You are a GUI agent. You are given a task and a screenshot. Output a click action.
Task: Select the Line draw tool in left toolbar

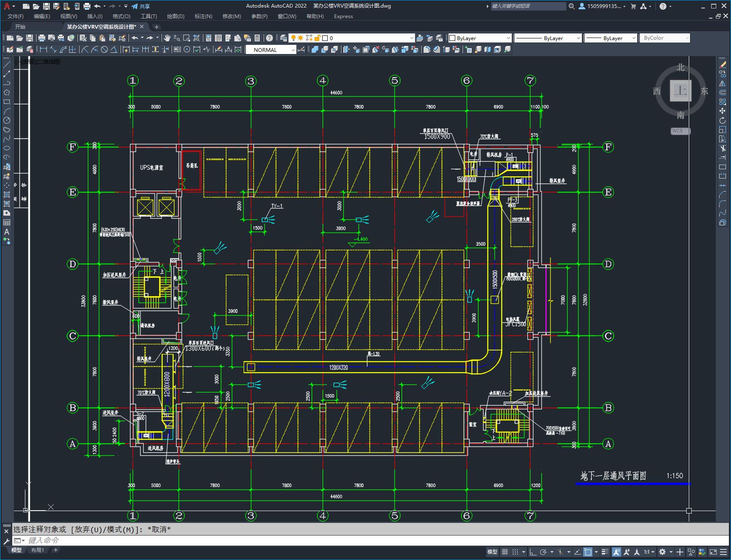[x=7, y=65]
